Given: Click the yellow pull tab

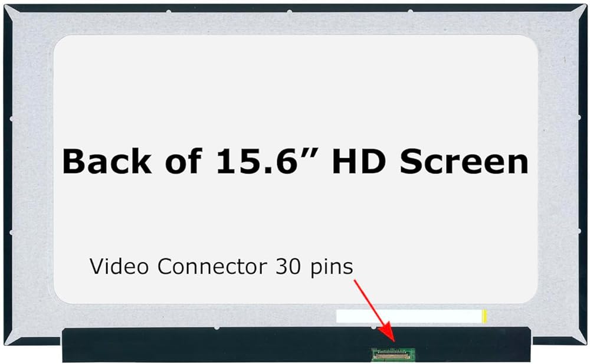Looking at the screenshot, I should (x=485, y=316).
